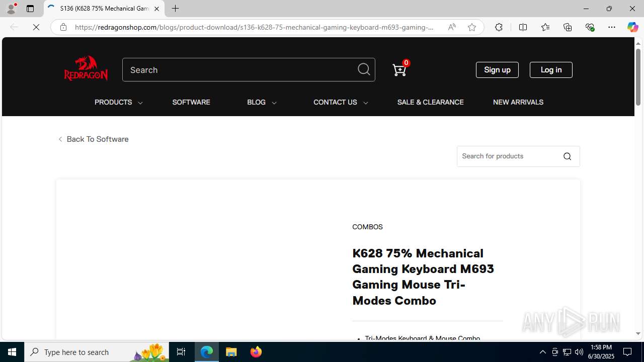Open the notifications action center
The image size is (644, 362).
(x=628, y=352)
